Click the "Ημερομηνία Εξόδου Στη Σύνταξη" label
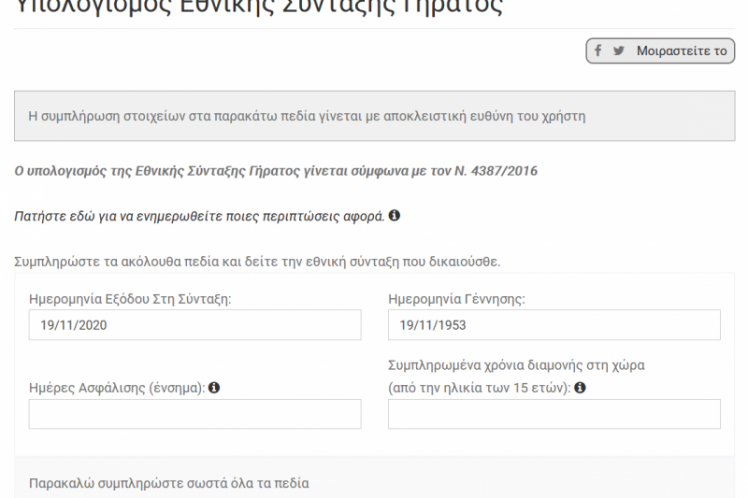 pos(131,297)
